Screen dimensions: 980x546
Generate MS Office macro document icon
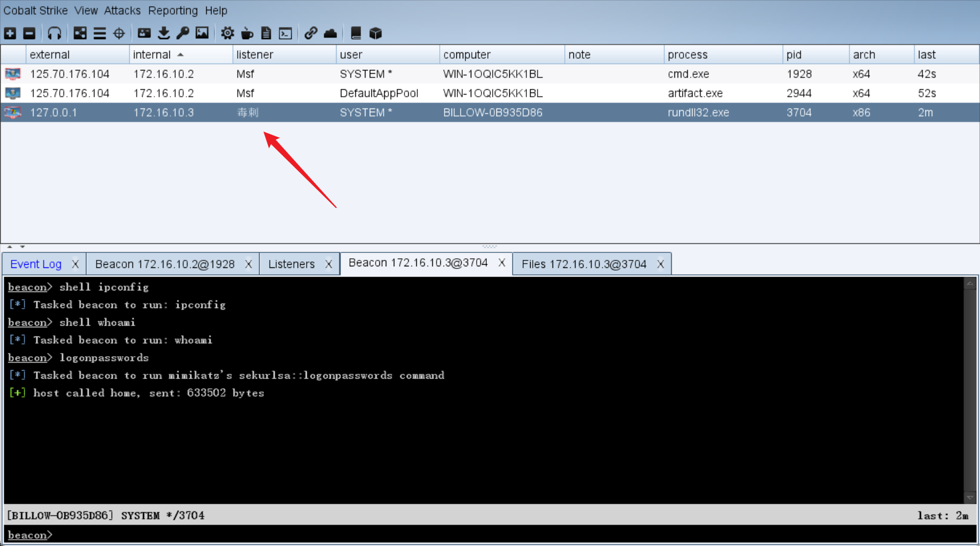point(266,33)
